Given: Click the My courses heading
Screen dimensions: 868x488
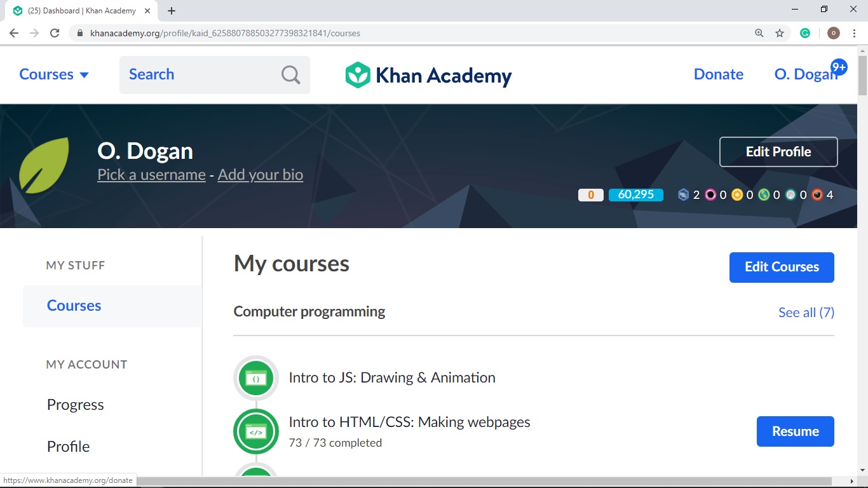Looking at the screenshot, I should click(292, 264).
